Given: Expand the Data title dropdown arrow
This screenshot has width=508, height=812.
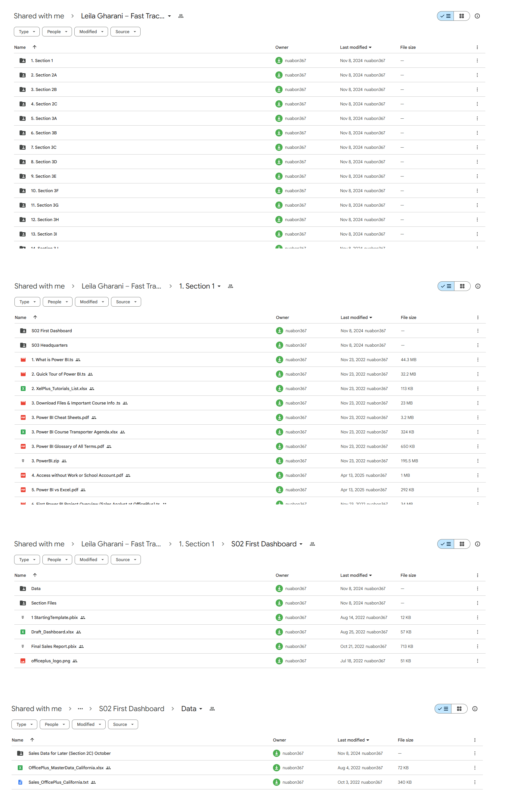Looking at the screenshot, I should click(x=200, y=709).
